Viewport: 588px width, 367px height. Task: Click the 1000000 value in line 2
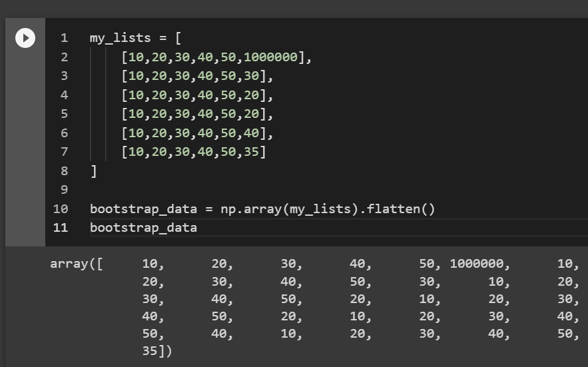[x=270, y=57]
